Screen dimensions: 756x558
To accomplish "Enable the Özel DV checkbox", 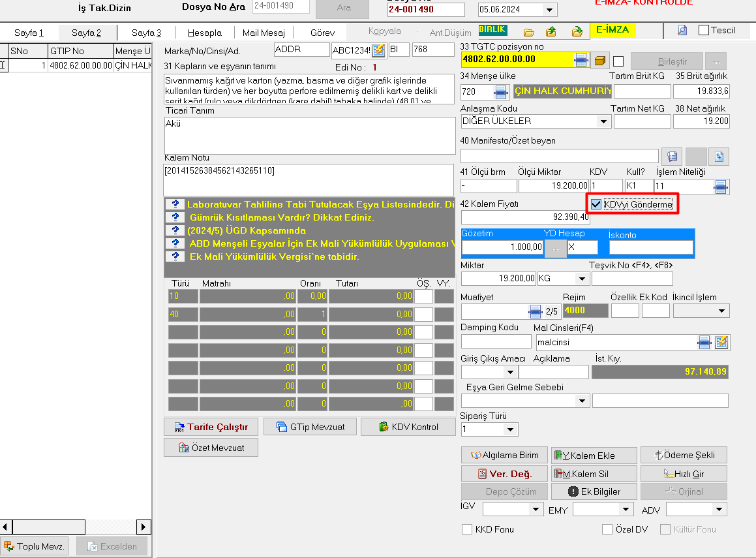I will click(607, 529).
